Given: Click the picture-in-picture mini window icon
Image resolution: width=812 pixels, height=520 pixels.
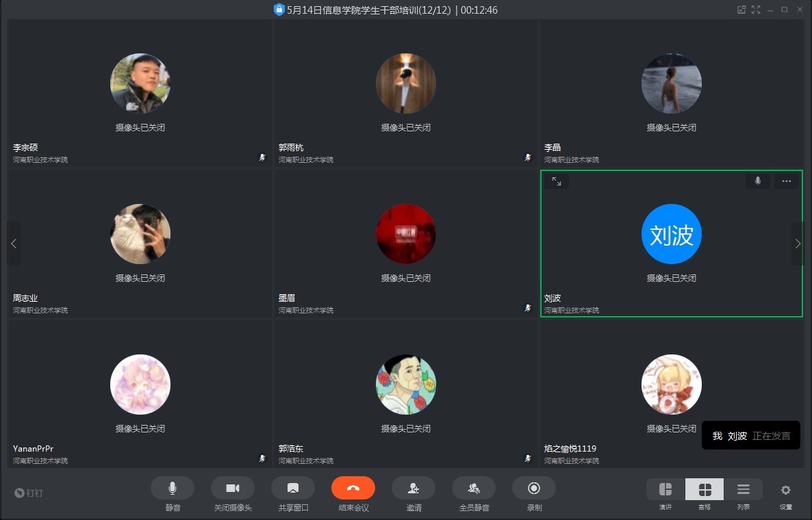Looking at the screenshot, I should pos(741,10).
